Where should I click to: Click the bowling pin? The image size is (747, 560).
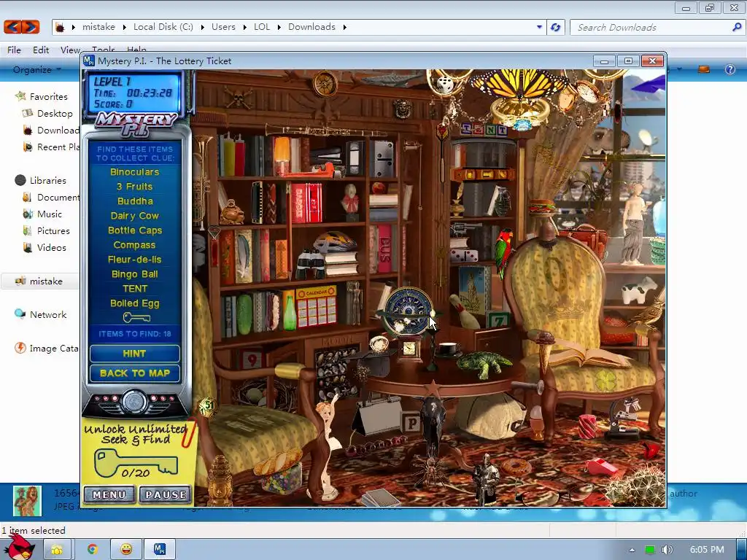pos(465,312)
